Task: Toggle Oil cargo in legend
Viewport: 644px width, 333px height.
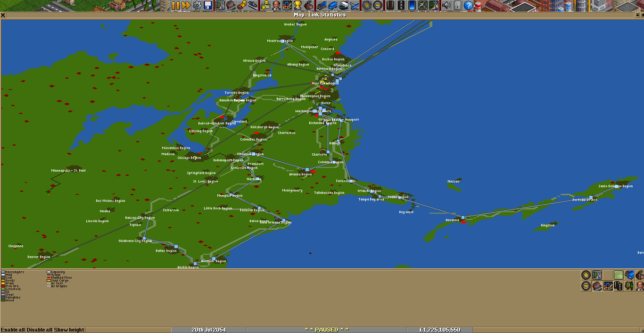Action: [6, 292]
